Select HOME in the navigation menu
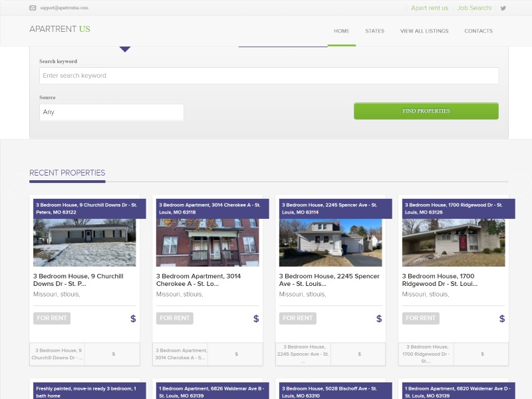The height and width of the screenshot is (399, 532). 341,31
